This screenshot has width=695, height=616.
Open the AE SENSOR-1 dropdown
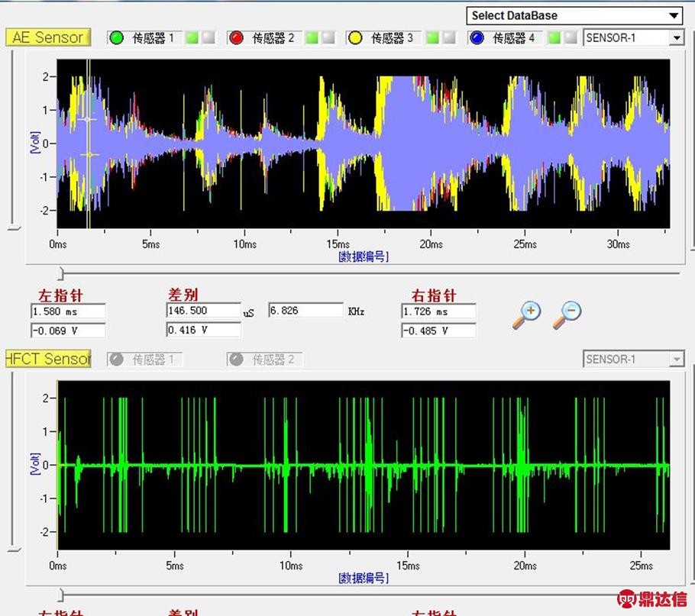pos(633,38)
